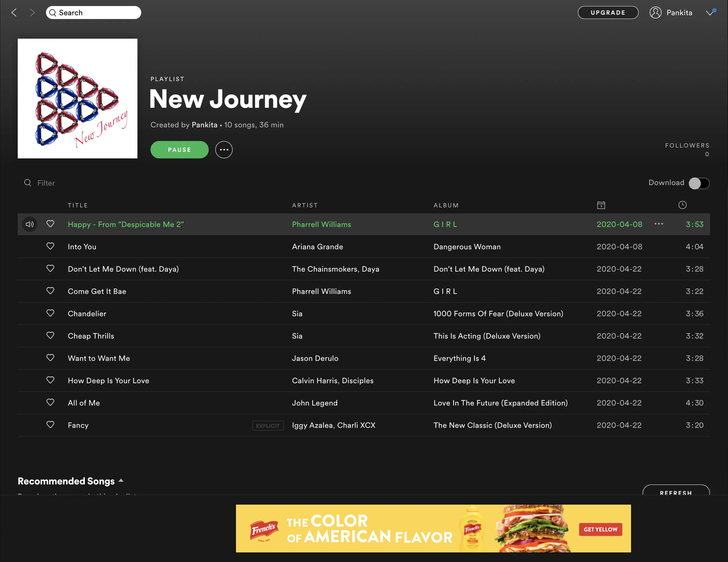The width and height of the screenshot is (728, 562).
Task: Go back with the left arrow
Action: coord(14,13)
